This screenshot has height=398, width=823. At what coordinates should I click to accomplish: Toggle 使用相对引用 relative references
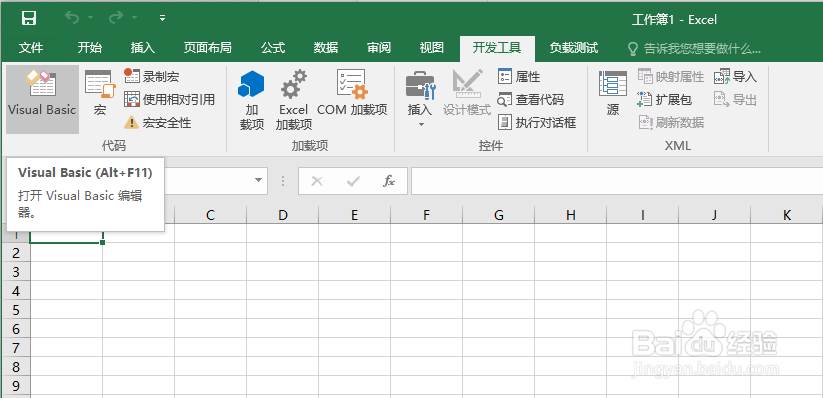(x=170, y=99)
